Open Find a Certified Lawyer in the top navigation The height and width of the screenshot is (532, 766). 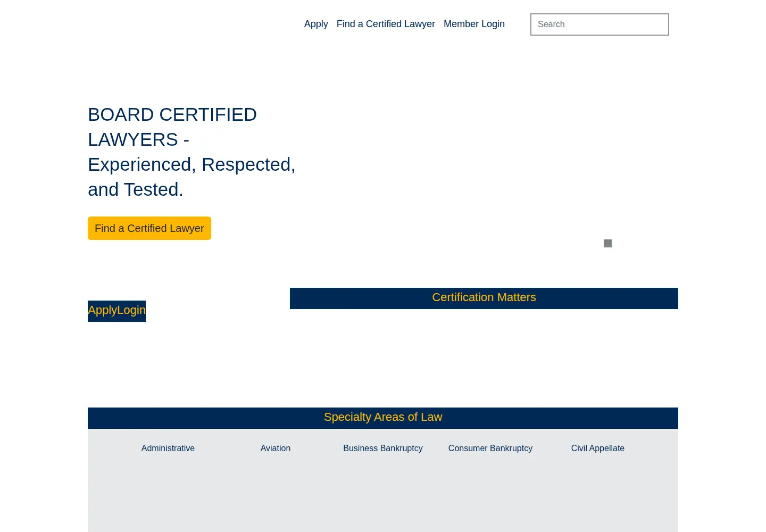386,24
